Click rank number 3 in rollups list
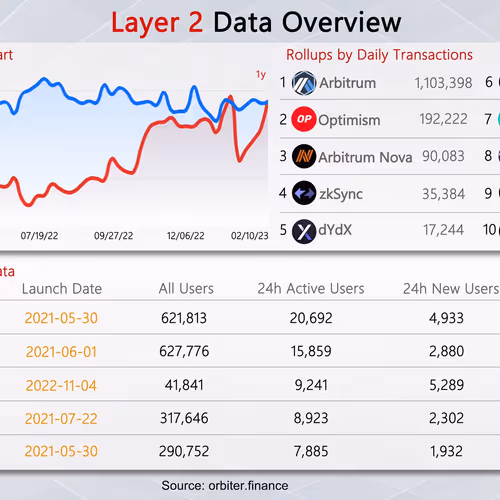The width and height of the screenshot is (500, 500). [x=283, y=156]
